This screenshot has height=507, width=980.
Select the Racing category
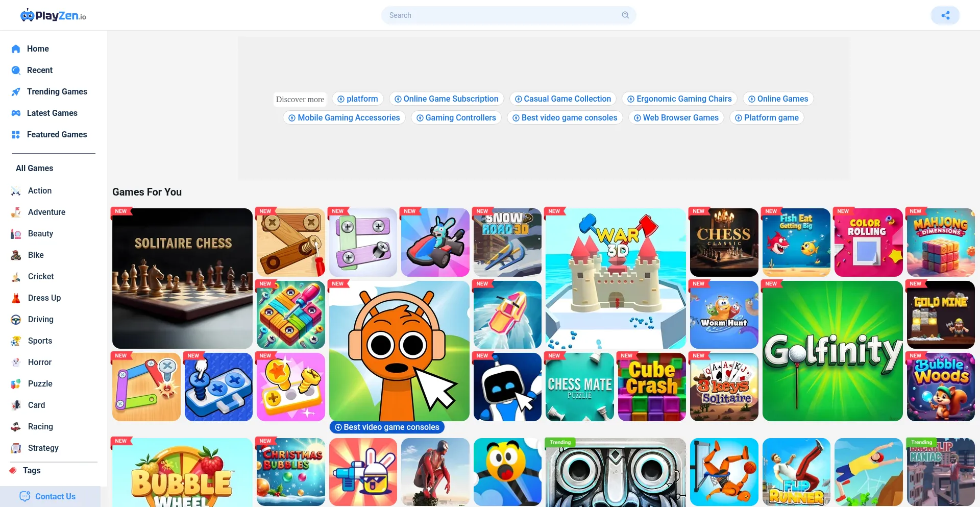click(40, 427)
